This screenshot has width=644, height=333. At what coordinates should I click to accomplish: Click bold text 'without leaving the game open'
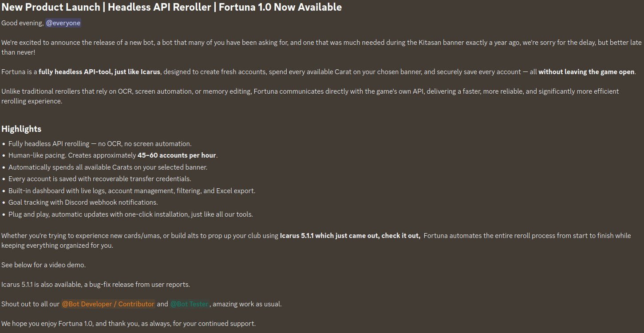pyautogui.click(x=587, y=72)
